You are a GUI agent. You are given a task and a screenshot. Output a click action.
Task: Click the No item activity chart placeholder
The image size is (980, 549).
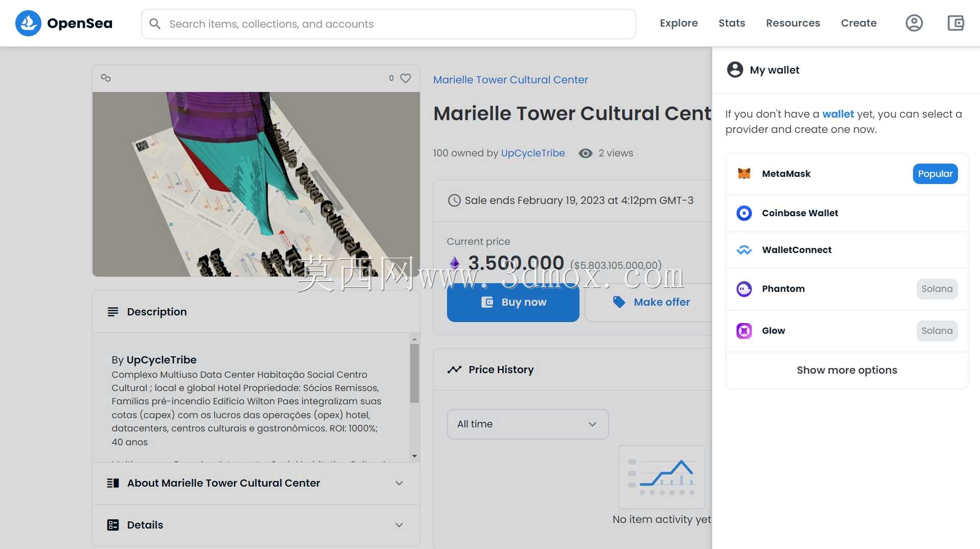[x=662, y=477]
